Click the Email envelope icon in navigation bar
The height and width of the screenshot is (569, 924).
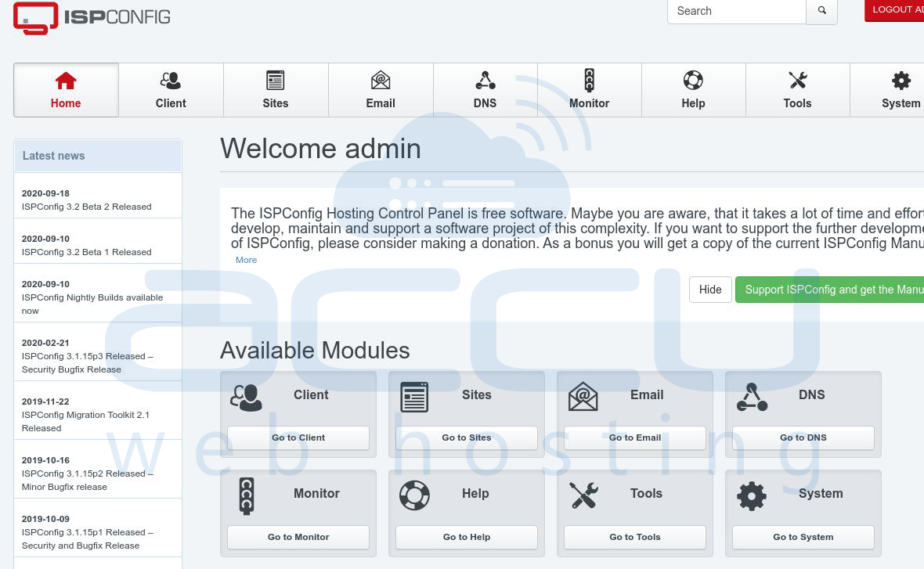(381, 81)
